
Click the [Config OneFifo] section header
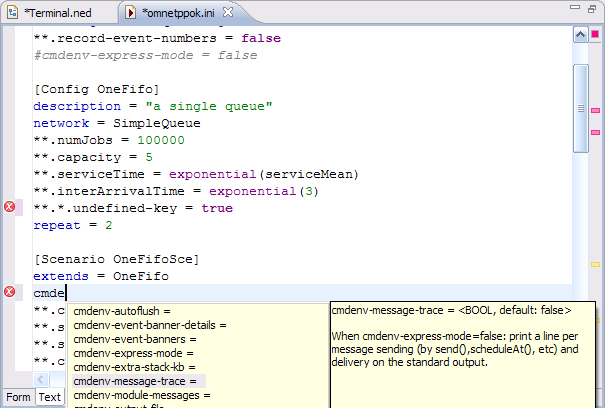96,89
